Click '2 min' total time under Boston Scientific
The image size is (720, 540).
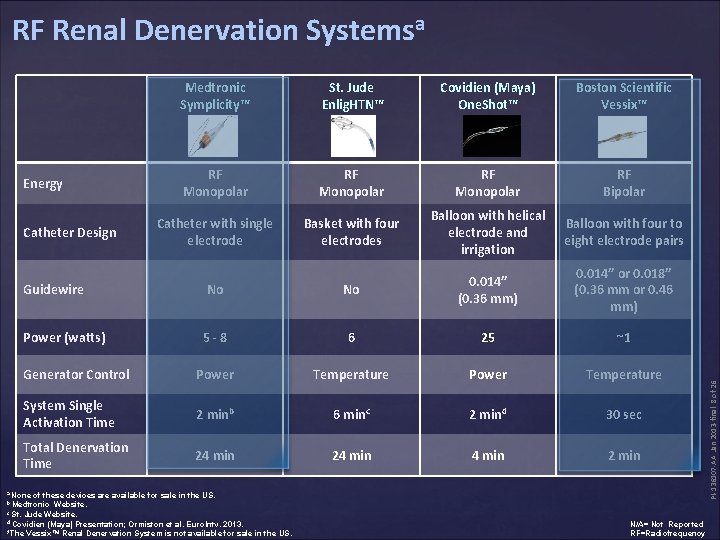tap(624, 455)
